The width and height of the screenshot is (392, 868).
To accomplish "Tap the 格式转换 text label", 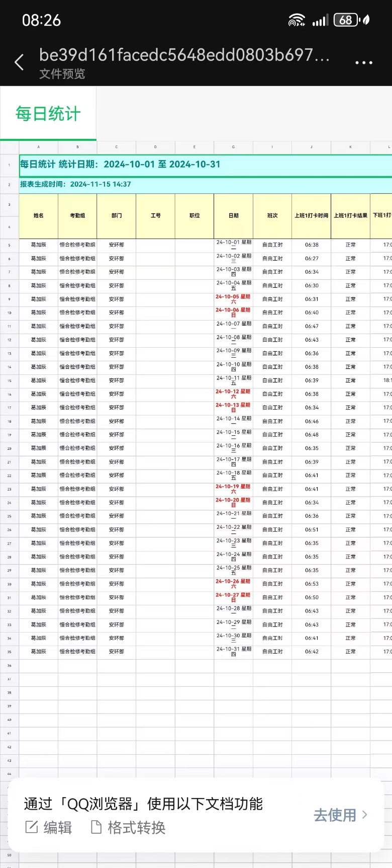I will (136, 827).
